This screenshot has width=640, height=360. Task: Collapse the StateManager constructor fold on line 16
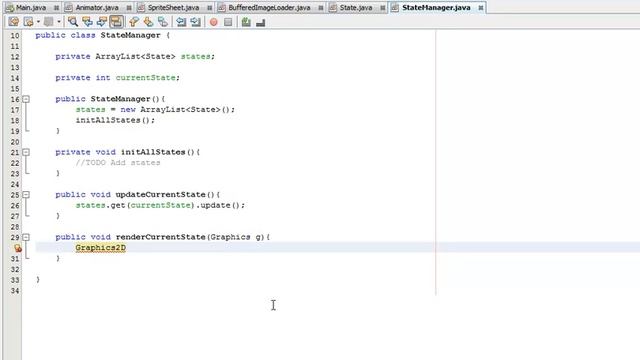(26, 99)
